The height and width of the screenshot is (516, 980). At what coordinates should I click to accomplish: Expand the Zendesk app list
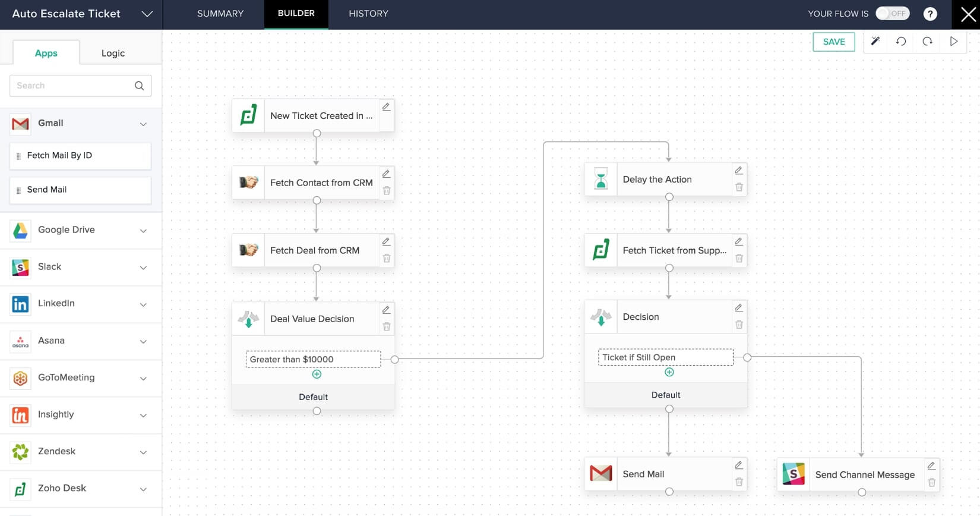click(143, 452)
